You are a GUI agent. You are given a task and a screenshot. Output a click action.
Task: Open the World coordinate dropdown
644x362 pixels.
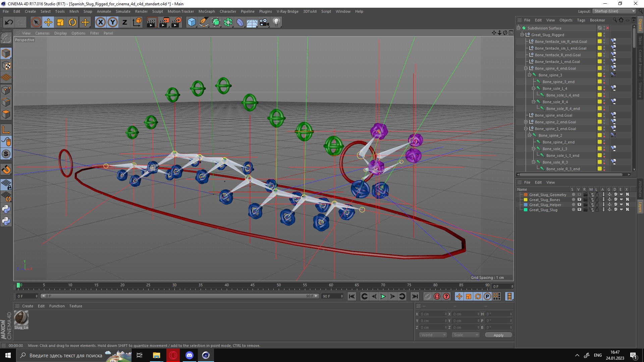433,335
